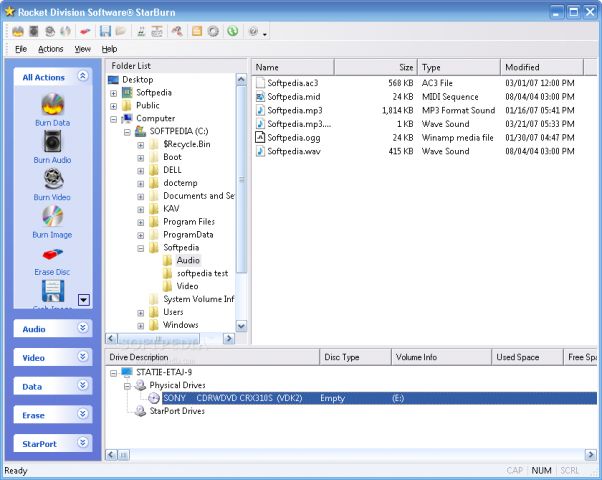Screen dimensions: 602x480
Task: Click the SONY drive disc icon
Action: click(154, 398)
